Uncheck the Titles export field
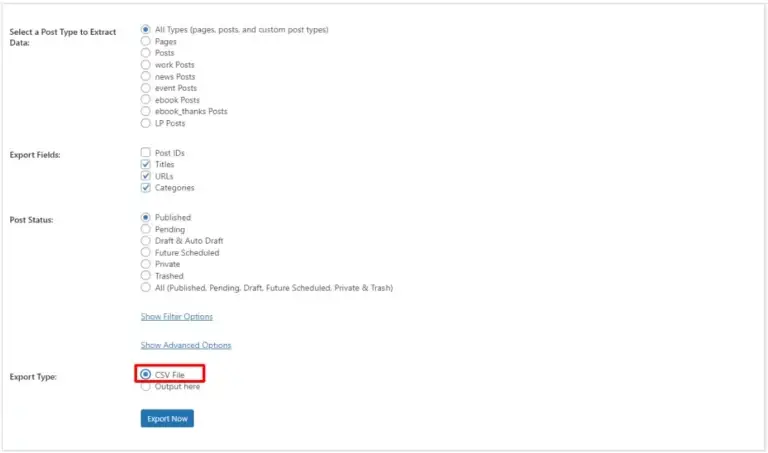Viewport: 768px width, 453px height. tap(146, 164)
